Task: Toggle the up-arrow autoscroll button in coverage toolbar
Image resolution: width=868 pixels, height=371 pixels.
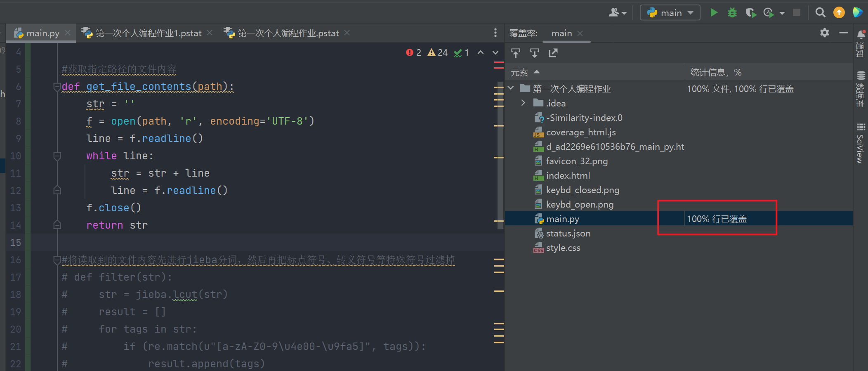Action: pyautogui.click(x=516, y=53)
